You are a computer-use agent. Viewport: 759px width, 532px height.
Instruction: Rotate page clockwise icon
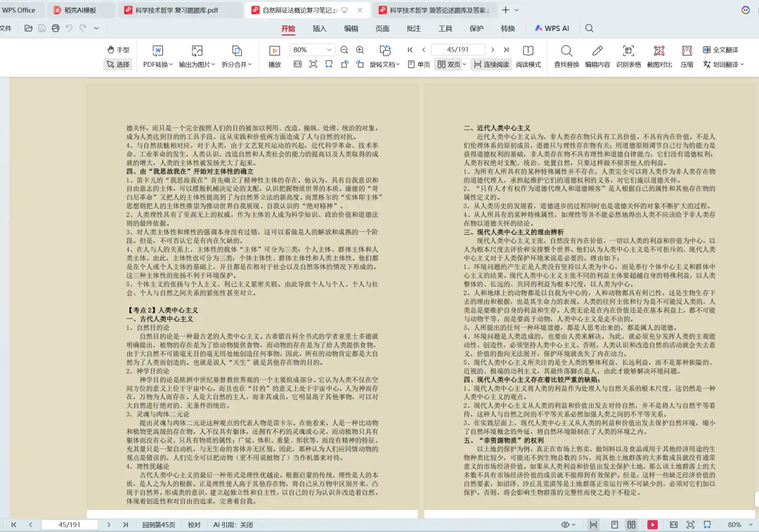click(x=360, y=65)
